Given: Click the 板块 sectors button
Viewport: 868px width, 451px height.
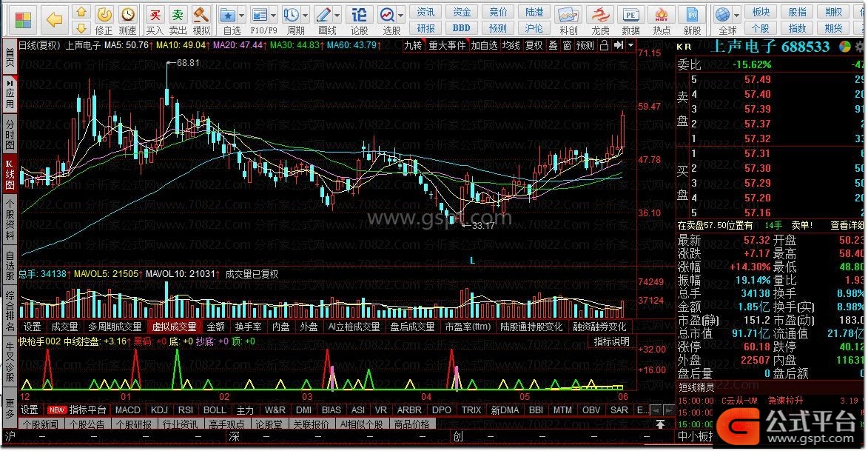Looking at the screenshot, I should 761,12.
